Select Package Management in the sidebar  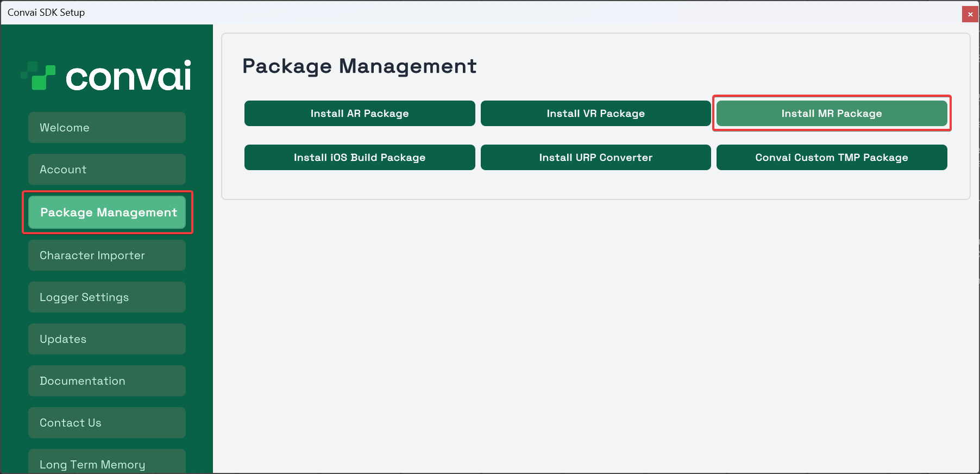(x=107, y=213)
